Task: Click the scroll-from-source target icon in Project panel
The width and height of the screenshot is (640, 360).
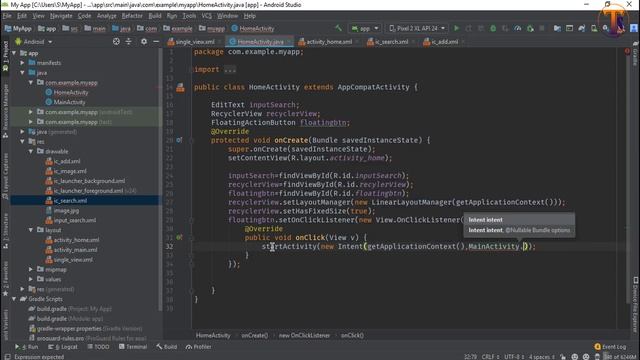Action: (x=116, y=42)
